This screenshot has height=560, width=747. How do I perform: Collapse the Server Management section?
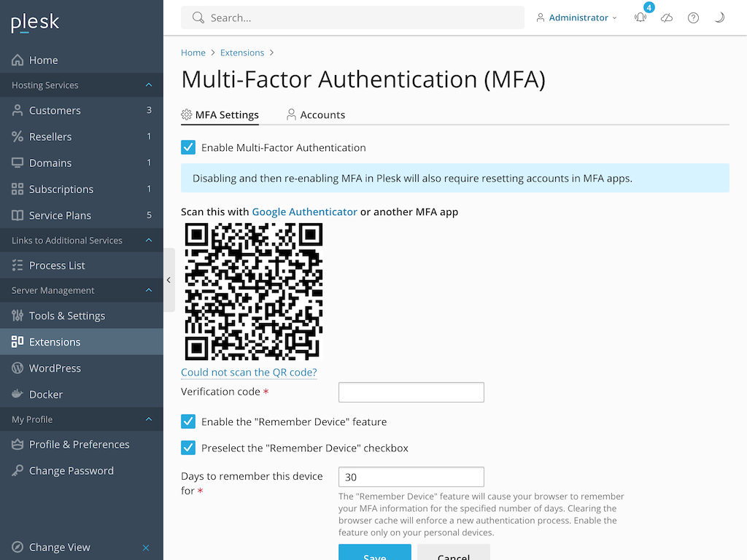pyautogui.click(x=149, y=290)
